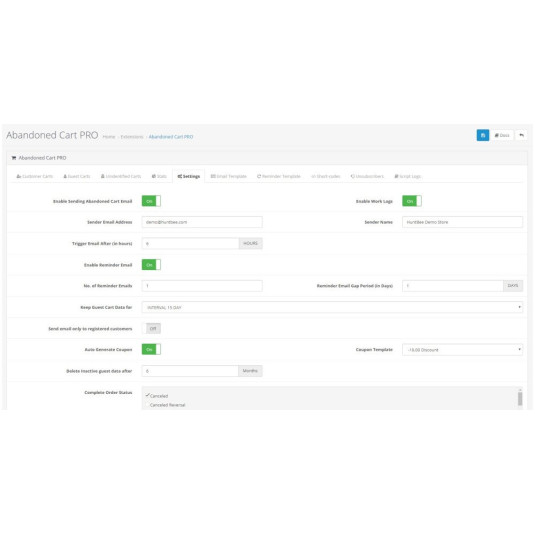Click the HOURS addon label
Image resolution: width=535 pixels, height=535 pixels.
[x=250, y=243]
